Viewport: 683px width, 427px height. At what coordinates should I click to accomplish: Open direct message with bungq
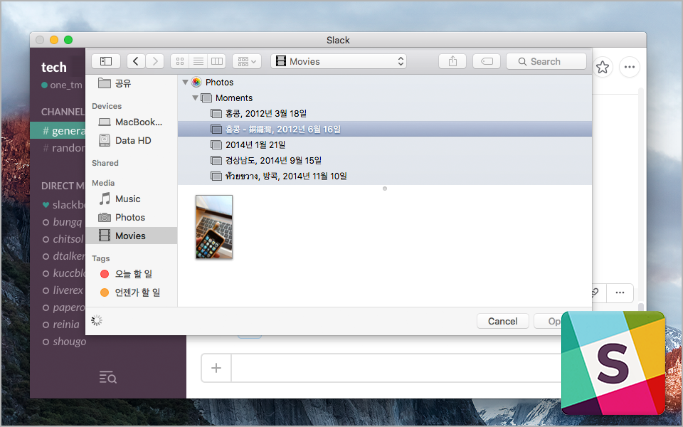[62, 222]
